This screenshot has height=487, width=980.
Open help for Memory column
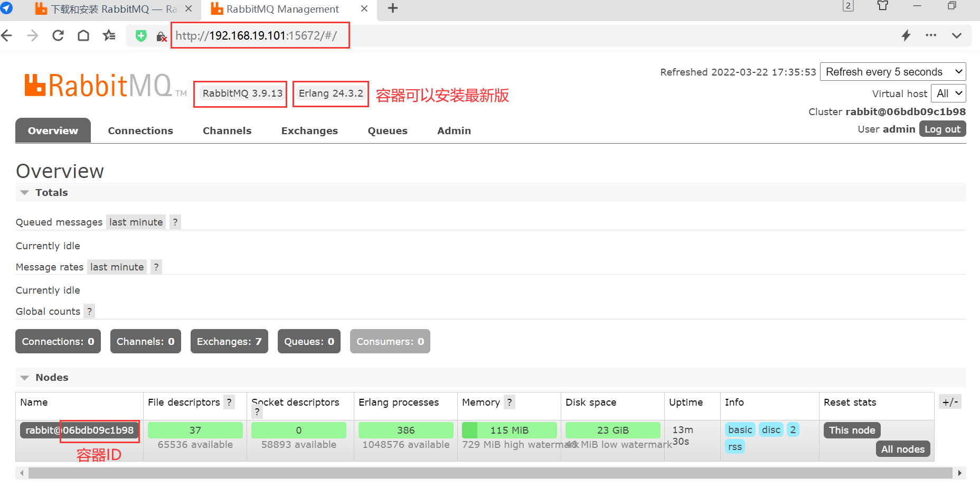[510, 402]
